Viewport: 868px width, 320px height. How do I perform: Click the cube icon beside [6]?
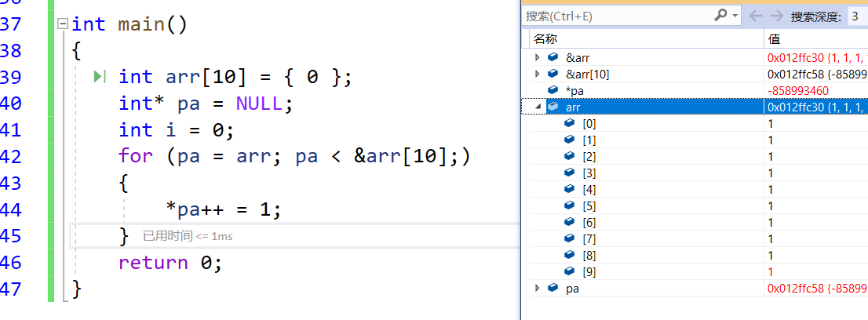(570, 222)
